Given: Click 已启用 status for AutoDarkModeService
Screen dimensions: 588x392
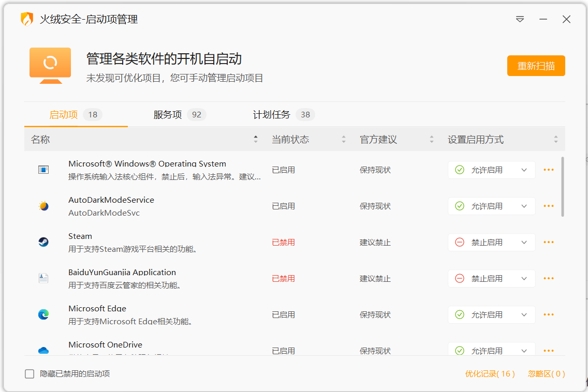Looking at the screenshot, I should tap(283, 206).
